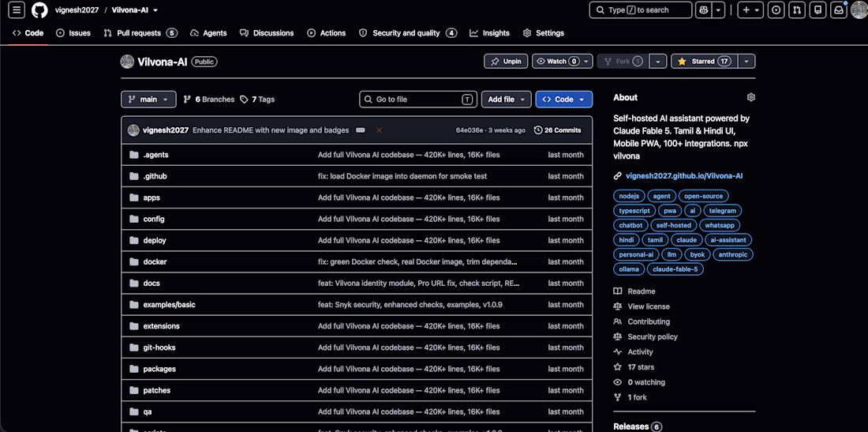
Task: Click the docker folder icon
Action: (133, 262)
